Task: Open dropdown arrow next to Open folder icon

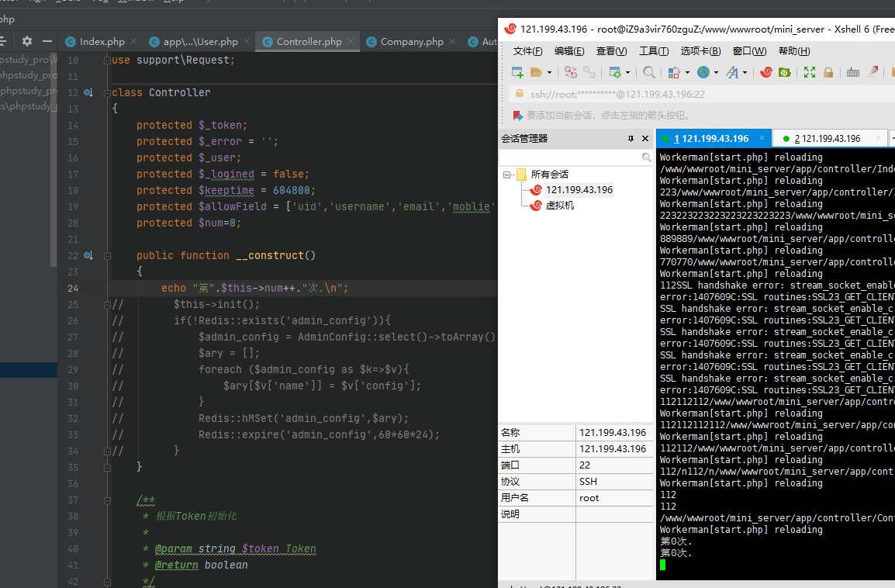Action: (x=549, y=72)
